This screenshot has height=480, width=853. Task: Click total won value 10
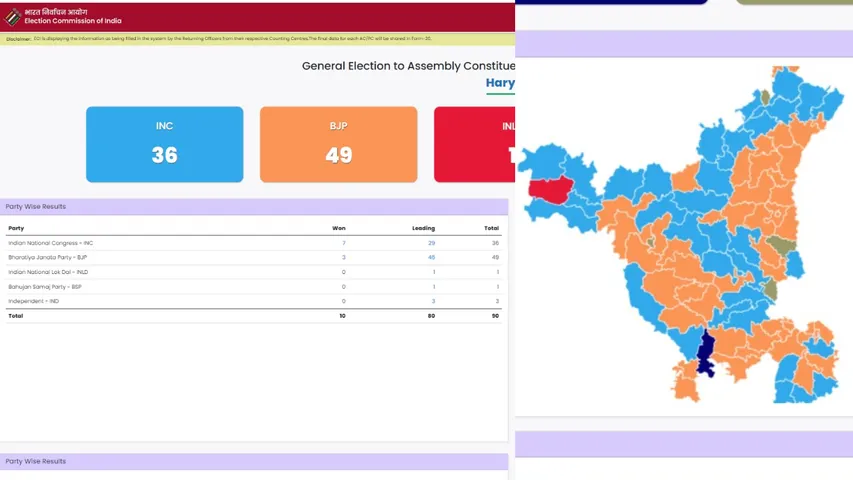tap(342, 316)
